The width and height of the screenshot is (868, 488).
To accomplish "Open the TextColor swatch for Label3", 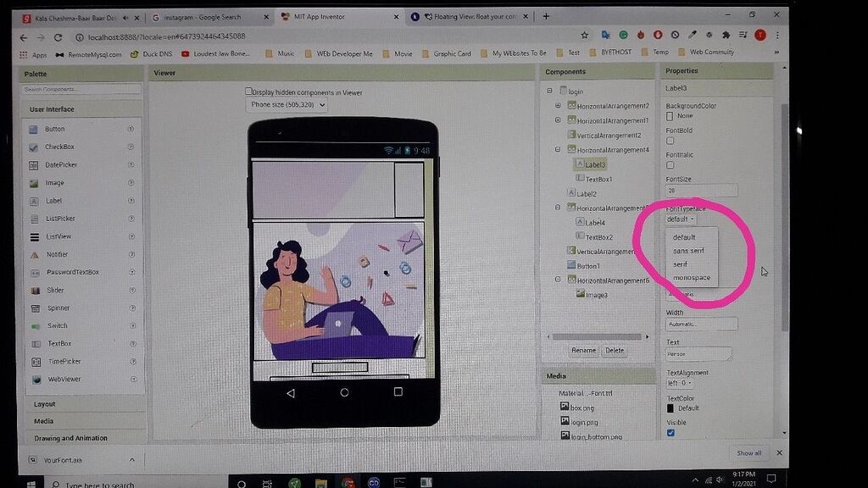I will (x=672, y=408).
